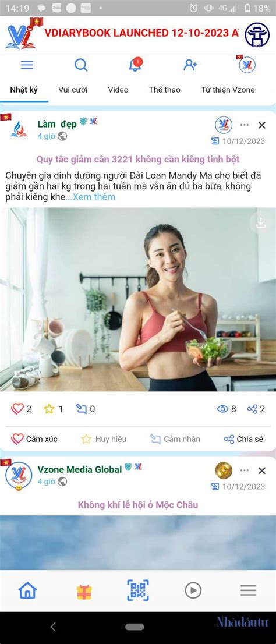Download the salad photo
Screen dimensions: 276x644
pyautogui.click(x=260, y=223)
